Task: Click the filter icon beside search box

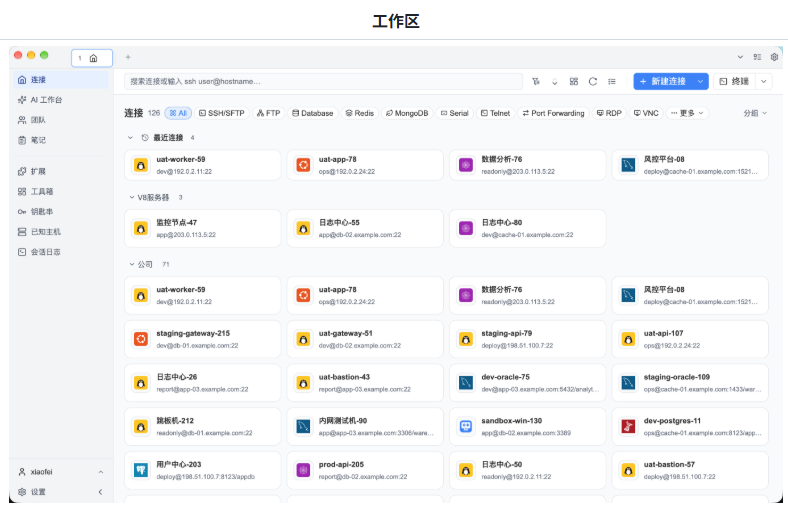Action: pyautogui.click(x=536, y=81)
